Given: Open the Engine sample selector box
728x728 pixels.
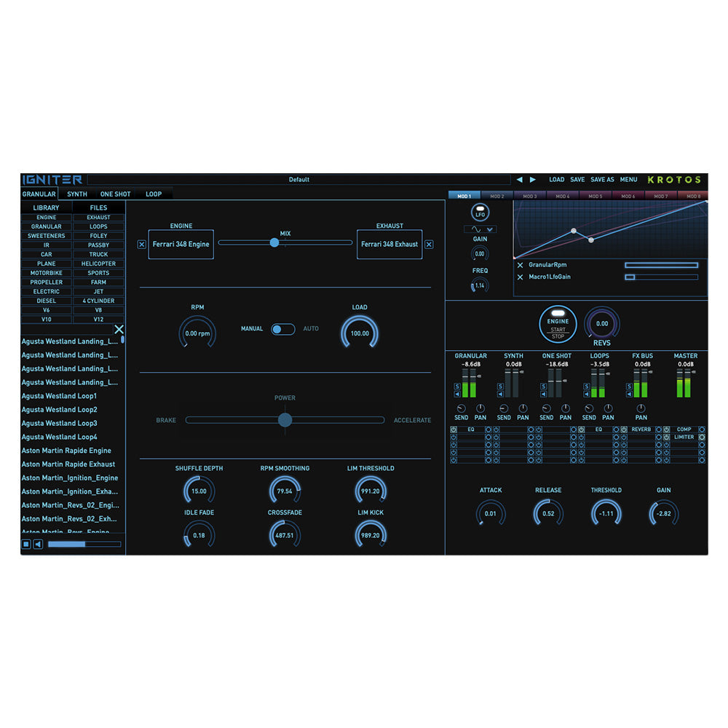Looking at the screenshot, I should click(x=181, y=245).
